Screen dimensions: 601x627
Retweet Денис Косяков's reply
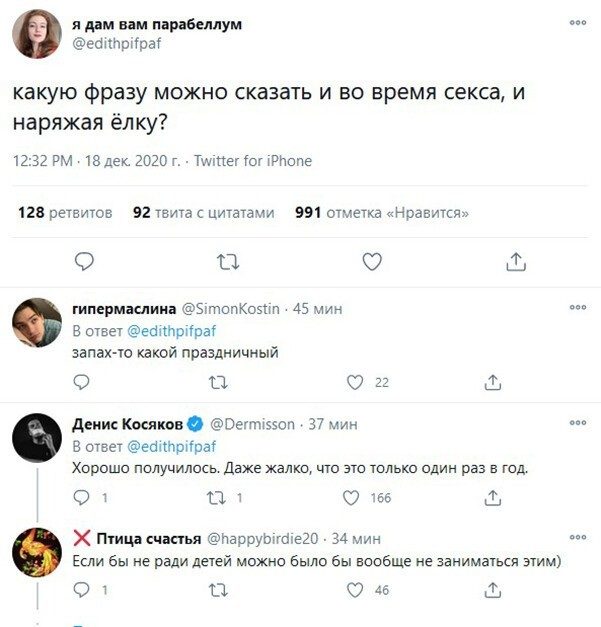coord(217,498)
